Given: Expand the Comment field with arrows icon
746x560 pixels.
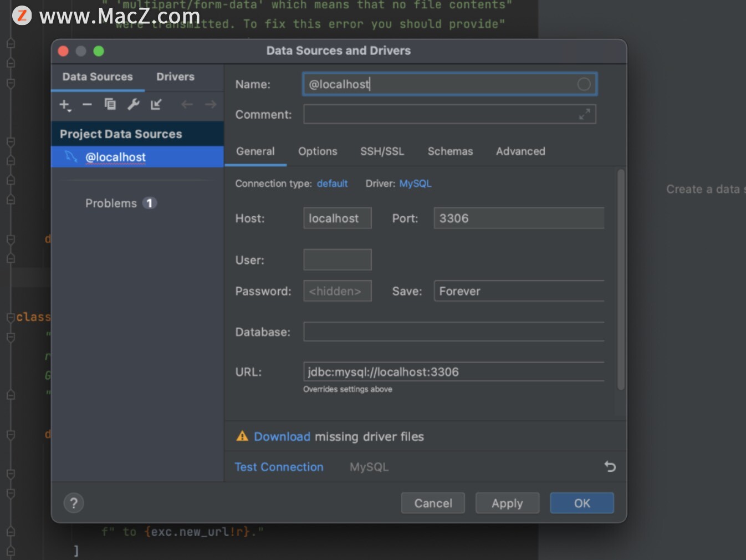Looking at the screenshot, I should [x=584, y=114].
